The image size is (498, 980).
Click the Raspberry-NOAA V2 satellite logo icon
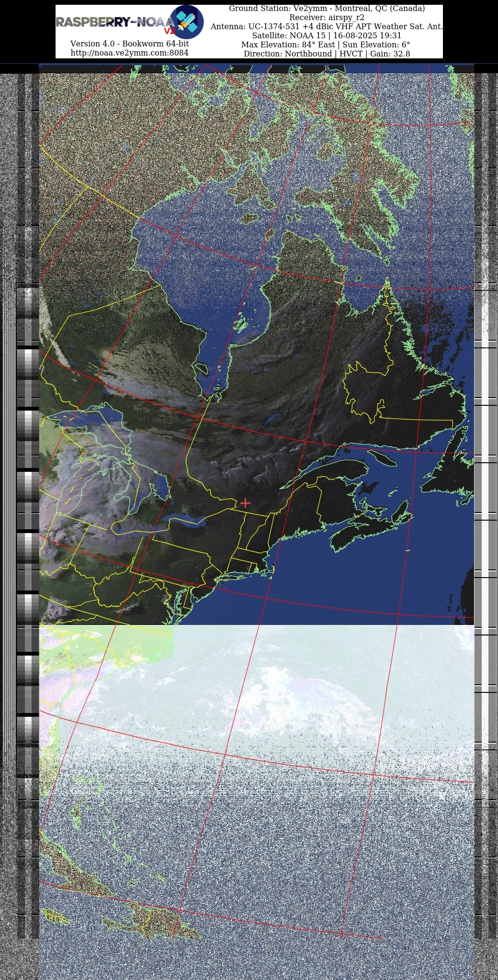click(187, 22)
